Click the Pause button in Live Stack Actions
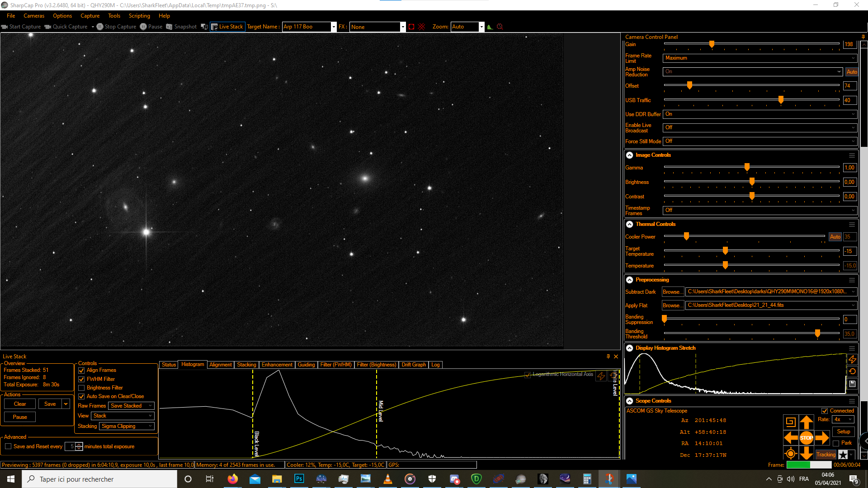This screenshot has height=488, width=868. coord(20,417)
